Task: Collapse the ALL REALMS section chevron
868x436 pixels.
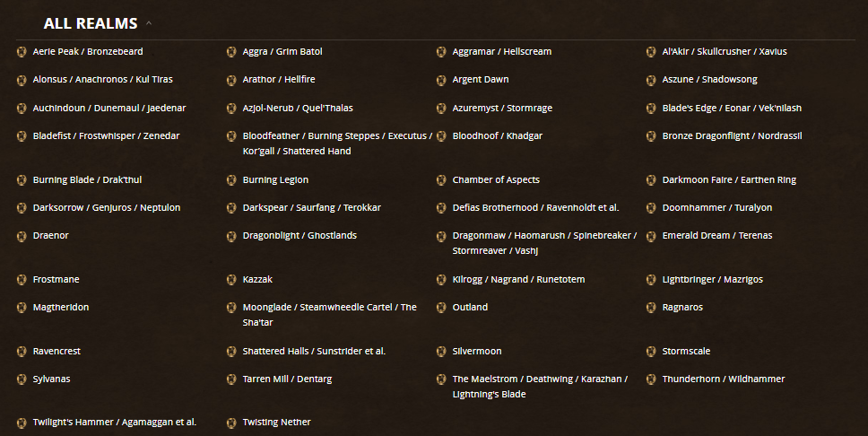Action: pyautogui.click(x=148, y=23)
